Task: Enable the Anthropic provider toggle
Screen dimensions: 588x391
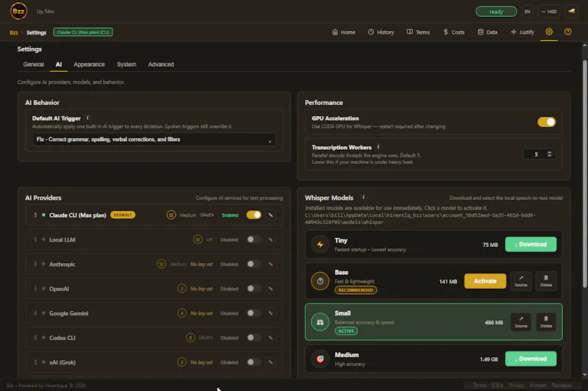Action: click(254, 264)
